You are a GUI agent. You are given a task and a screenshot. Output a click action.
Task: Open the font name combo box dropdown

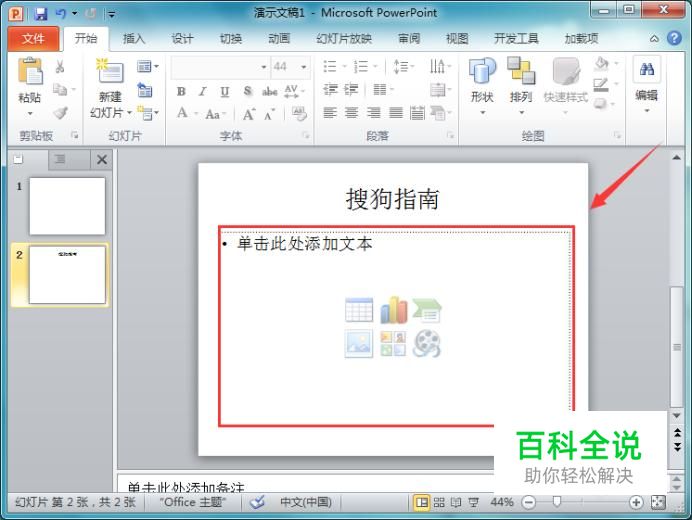coord(264,67)
